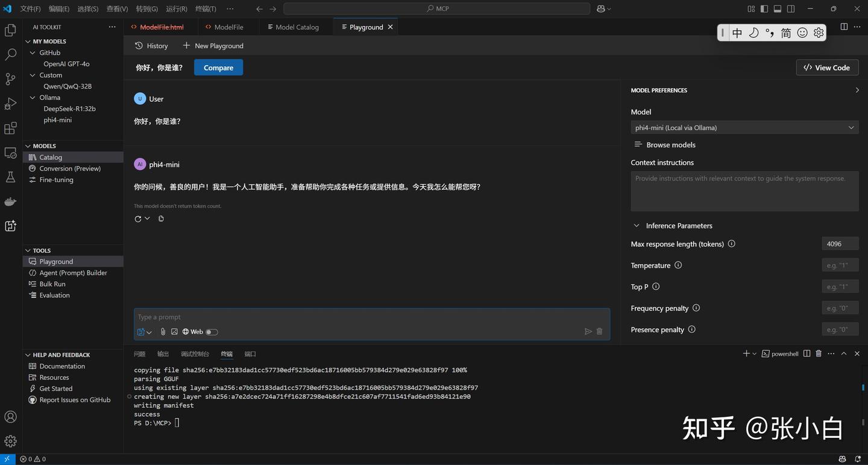Image resolution: width=868 pixels, height=465 pixels.
Task: Show info about Temperature parameter
Action: click(x=678, y=265)
